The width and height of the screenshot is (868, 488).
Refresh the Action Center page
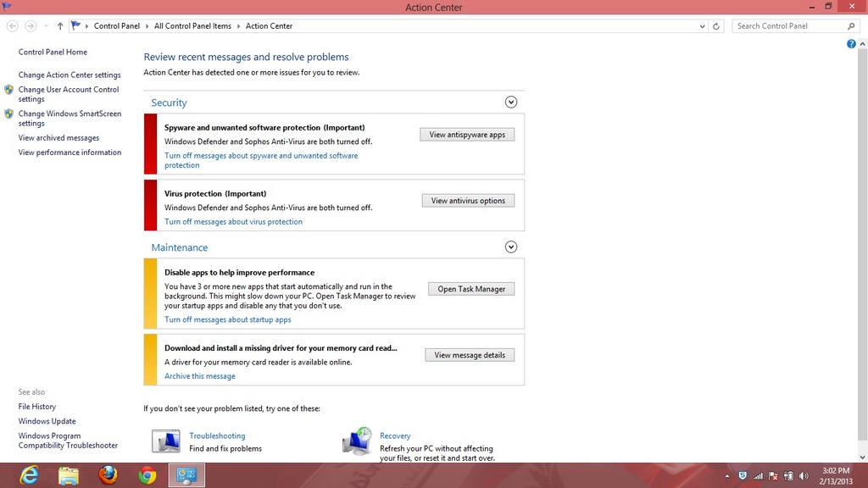point(715,26)
